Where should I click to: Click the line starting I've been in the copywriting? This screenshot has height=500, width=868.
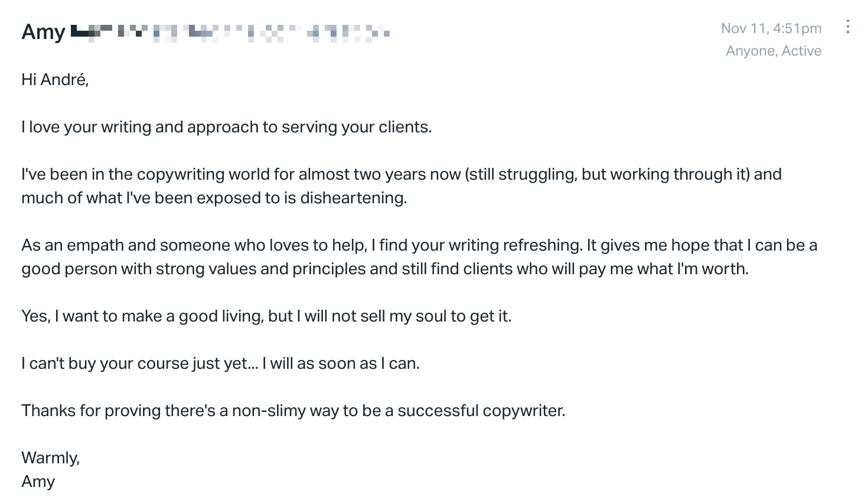(402, 174)
